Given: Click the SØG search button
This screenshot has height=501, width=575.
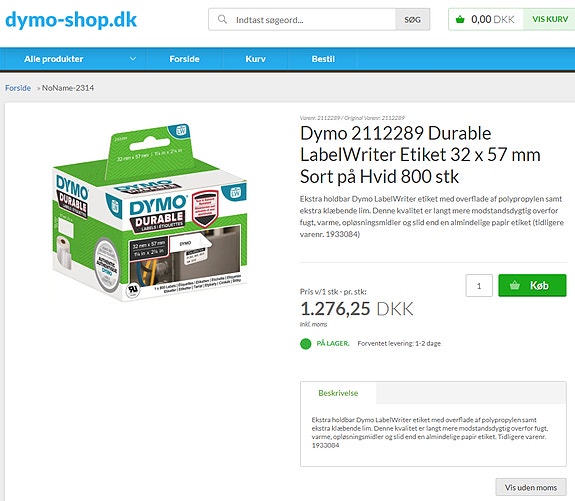Looking at the screenshot, I should click(413, 19).
